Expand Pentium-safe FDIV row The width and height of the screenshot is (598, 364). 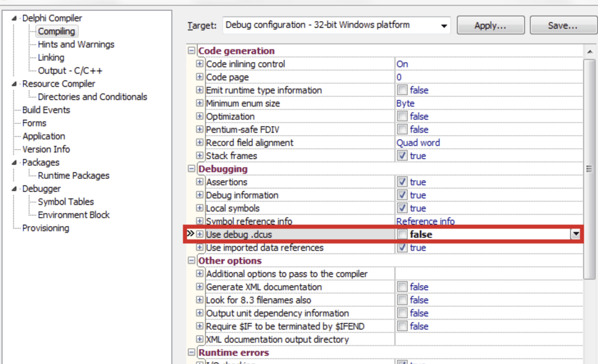point(200,129)
